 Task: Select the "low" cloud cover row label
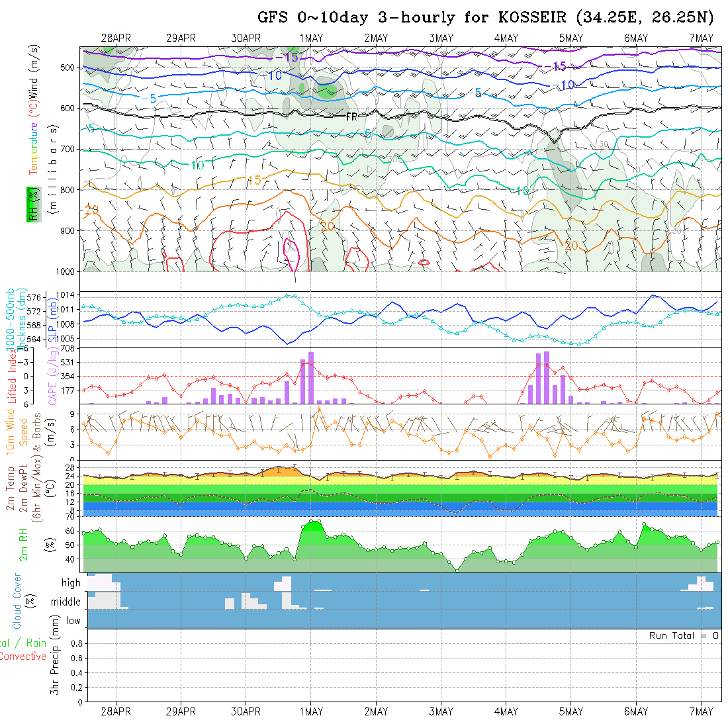[x=73, y=621]
